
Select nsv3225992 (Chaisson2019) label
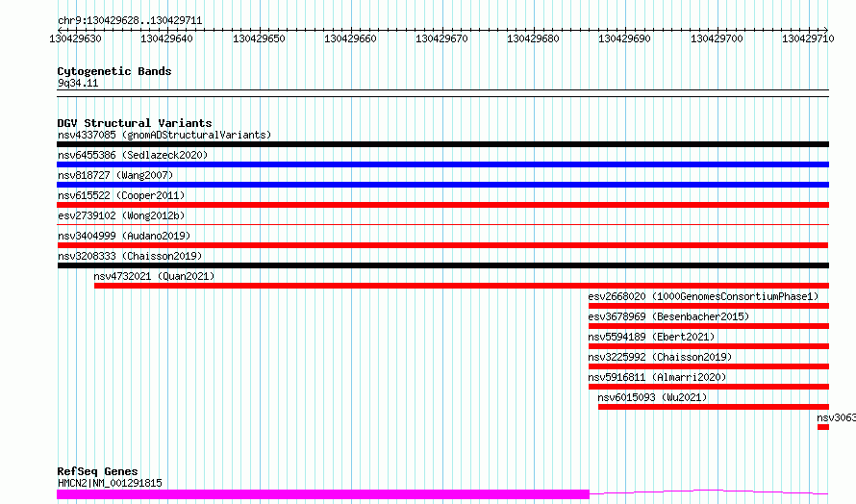(x=660, y=357)
